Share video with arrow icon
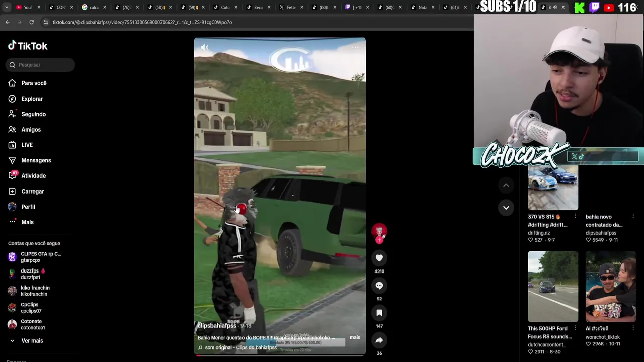 click(x=379, y=340)
